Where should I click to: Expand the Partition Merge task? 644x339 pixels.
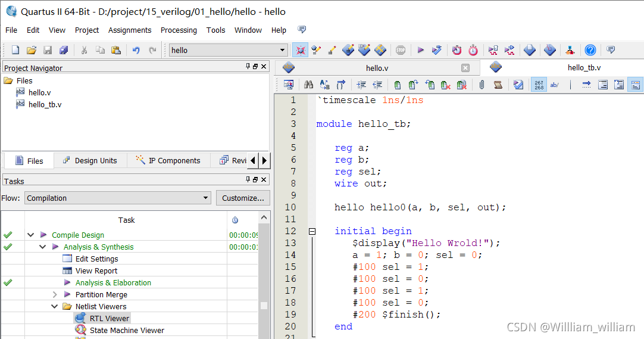[x=55, y=295]
